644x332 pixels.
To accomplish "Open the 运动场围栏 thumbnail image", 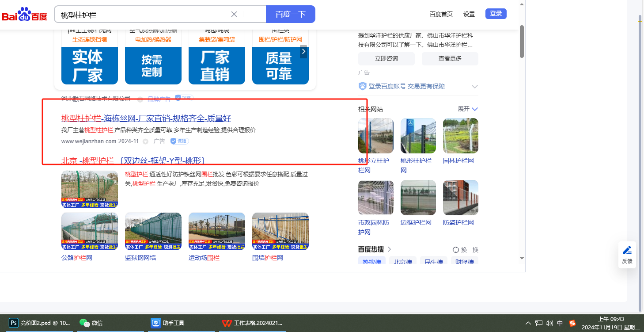I will click(x=217, y=232).
